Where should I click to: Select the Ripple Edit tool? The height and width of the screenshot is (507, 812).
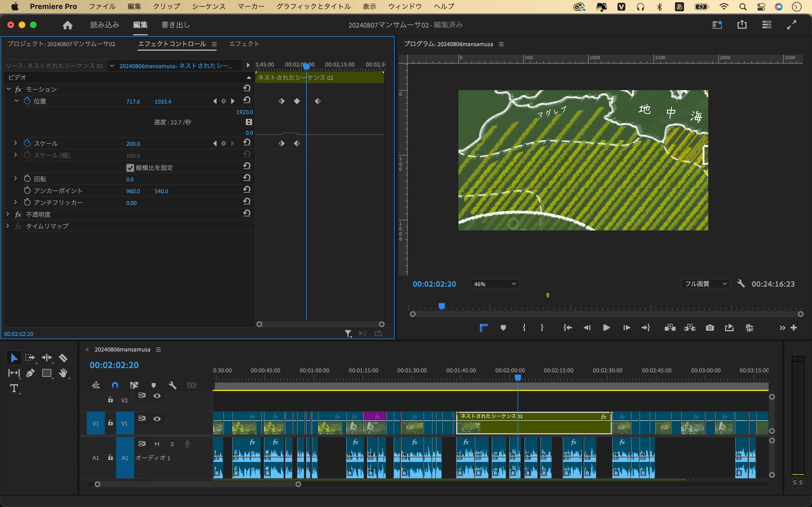pos(47,358)
